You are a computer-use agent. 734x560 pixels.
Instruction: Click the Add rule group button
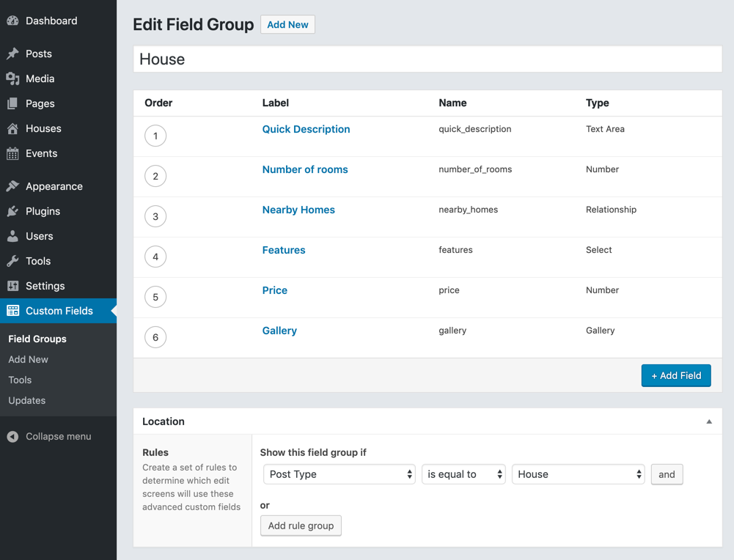[301, 526]
